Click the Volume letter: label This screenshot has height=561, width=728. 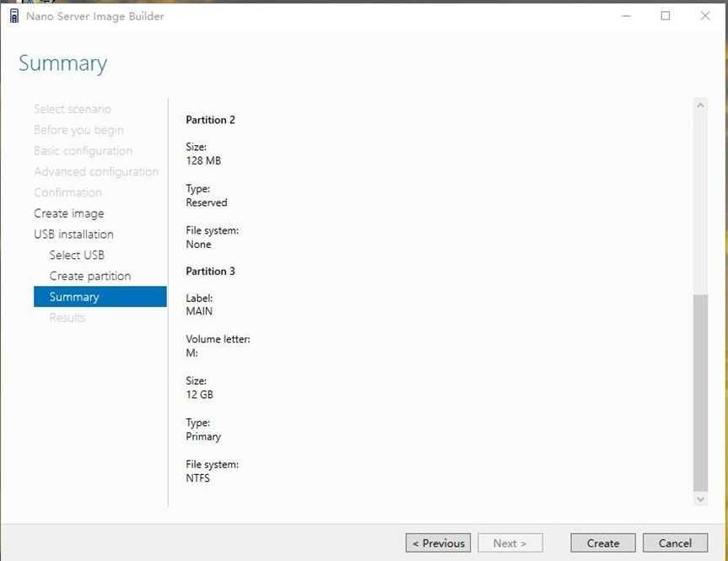[x=218, y=339]
